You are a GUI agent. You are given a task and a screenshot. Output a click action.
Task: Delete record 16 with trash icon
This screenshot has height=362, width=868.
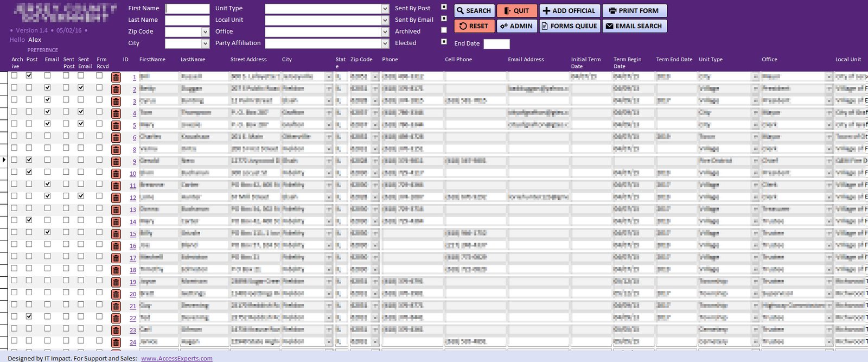(x=116, y=246)
